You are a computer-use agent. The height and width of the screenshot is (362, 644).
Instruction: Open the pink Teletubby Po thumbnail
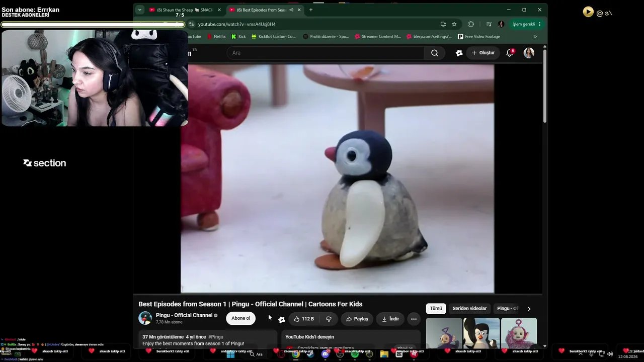coord(519,333)
